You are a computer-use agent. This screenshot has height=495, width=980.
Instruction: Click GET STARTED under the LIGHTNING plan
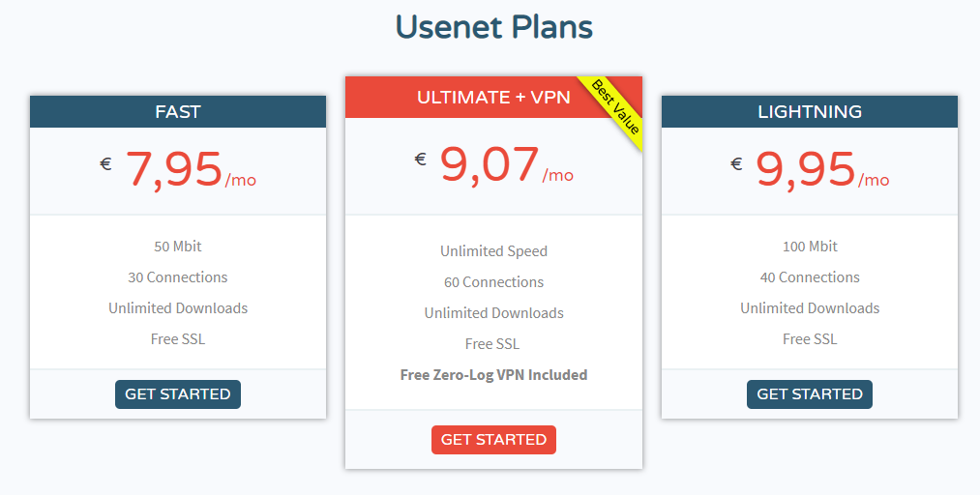tap(810, 394)
